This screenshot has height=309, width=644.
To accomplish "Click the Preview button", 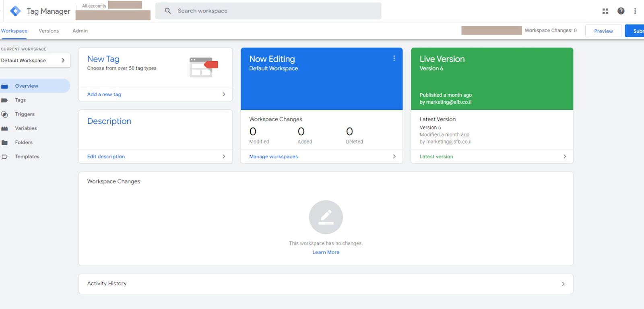I will coord(603,31).
